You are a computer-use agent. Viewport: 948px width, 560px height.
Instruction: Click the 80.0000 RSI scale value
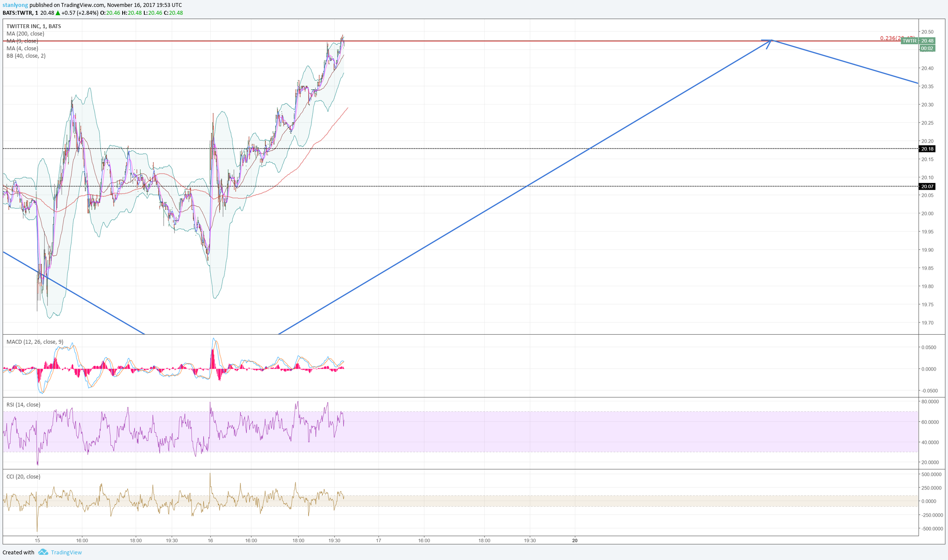coord(930,401)
